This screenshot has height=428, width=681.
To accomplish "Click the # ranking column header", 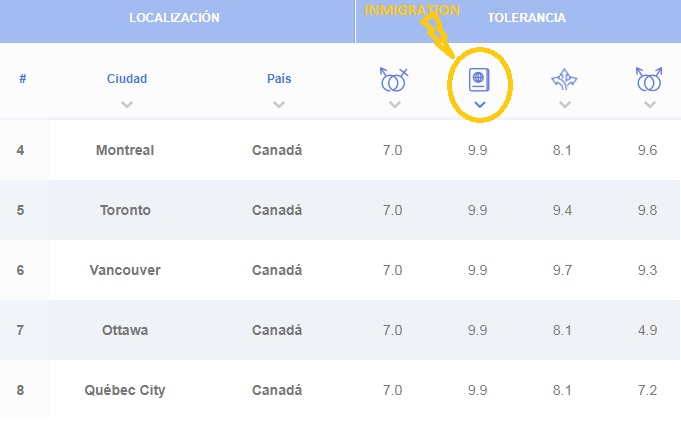I will (23, 79).
